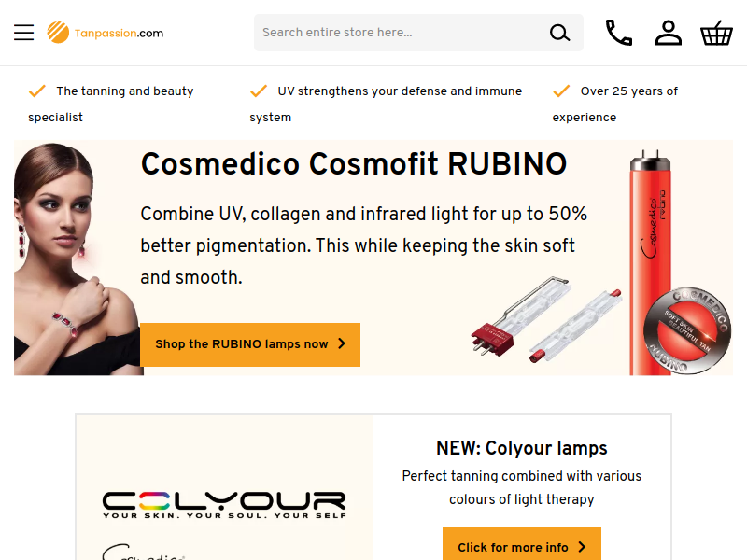Focus the Search entire store field

click(x=401, y=33)
